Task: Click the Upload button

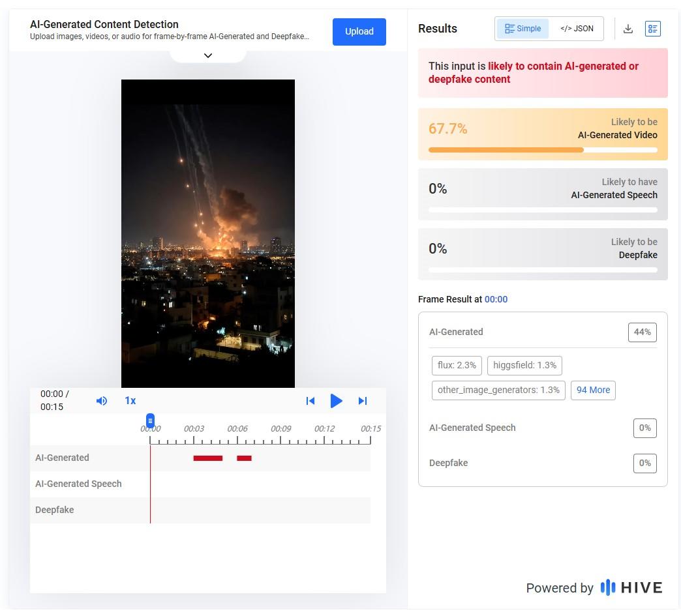Action: pyautogui.click(x=359, y=31)
